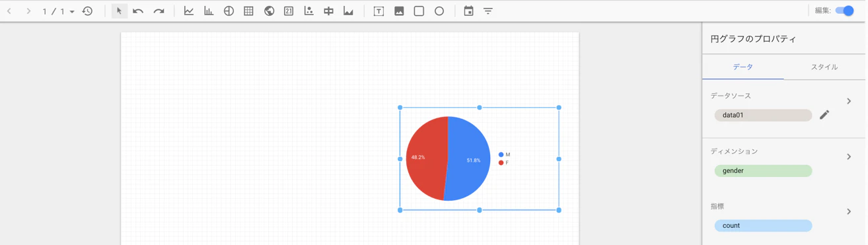Draw a rectangle shape
The height and width of the screenshot is (245, 868).
pos(419,11)
